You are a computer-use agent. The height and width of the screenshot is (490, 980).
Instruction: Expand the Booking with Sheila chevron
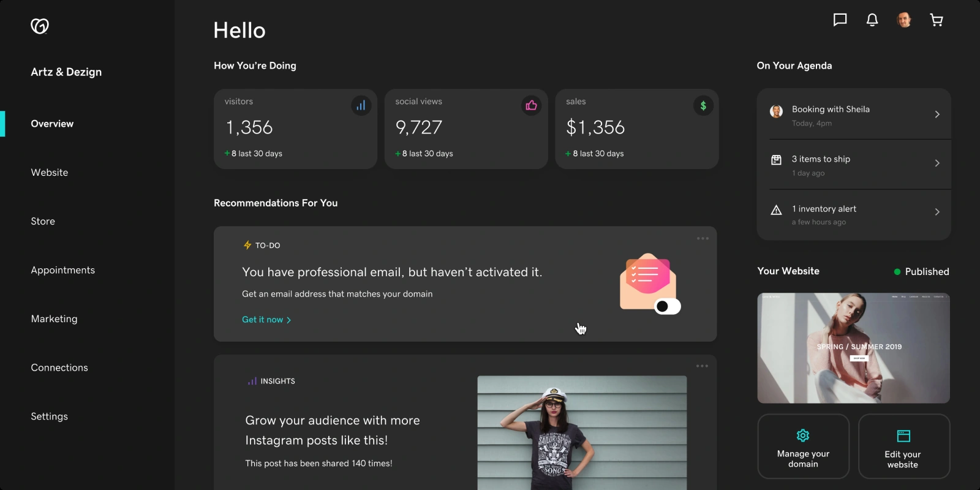pyautogui.click(x=937, y=114)
